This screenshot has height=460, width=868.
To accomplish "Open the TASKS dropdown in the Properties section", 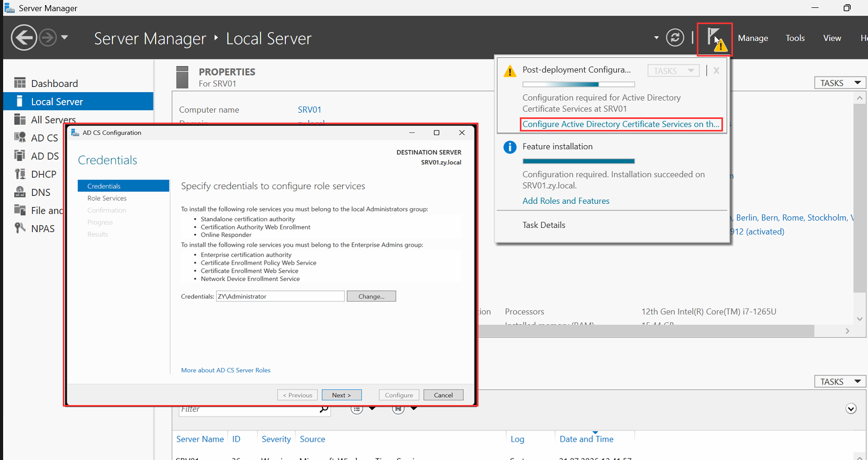I will tap(840, 83).
